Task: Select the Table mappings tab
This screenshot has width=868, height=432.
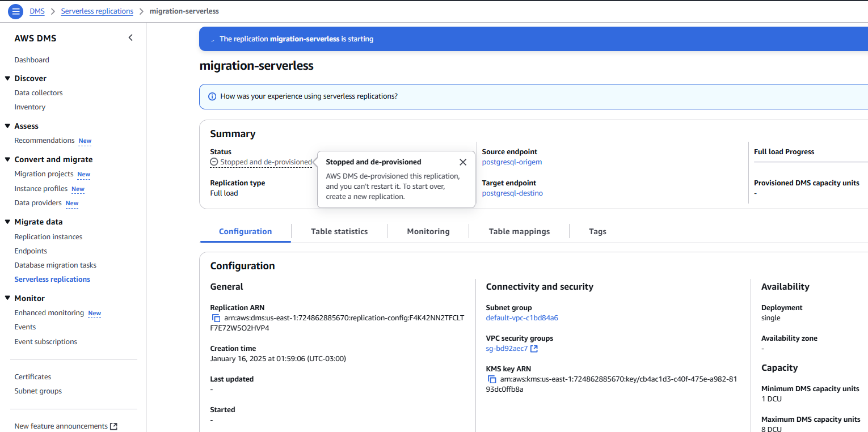Action: click(x=519, y=231)
